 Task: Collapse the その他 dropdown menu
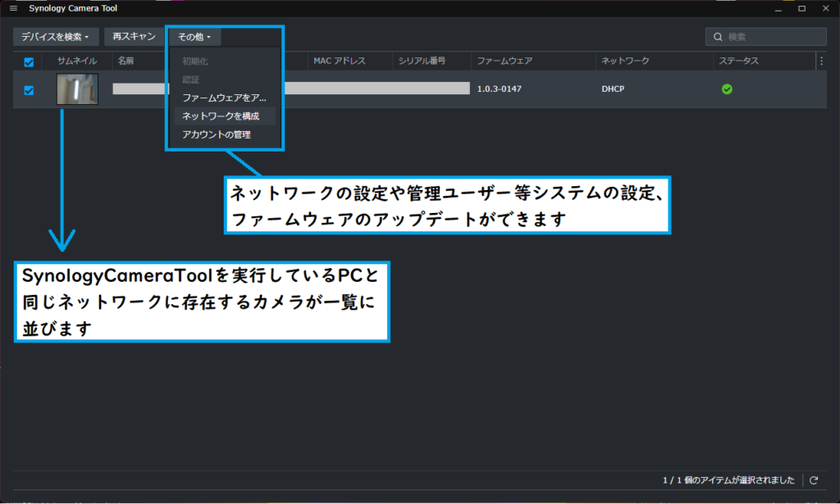click(x=194, y=37)
